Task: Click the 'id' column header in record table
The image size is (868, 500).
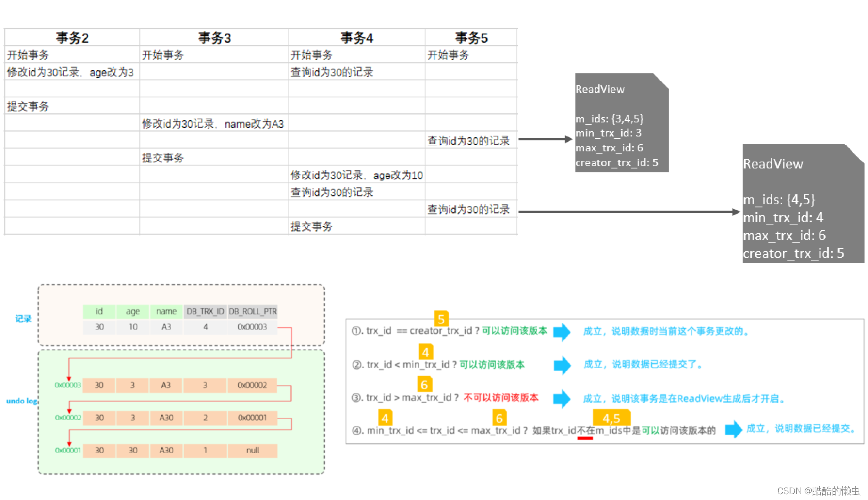Action: click(99, 311)
